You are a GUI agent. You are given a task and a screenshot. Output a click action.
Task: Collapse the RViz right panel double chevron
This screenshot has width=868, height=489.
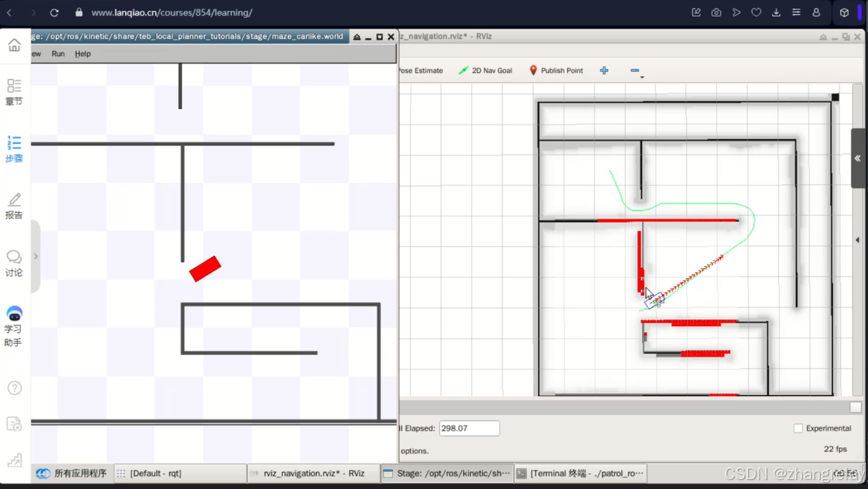858,159
